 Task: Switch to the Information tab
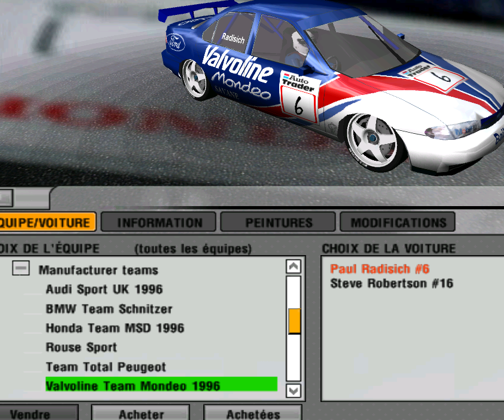159,223
